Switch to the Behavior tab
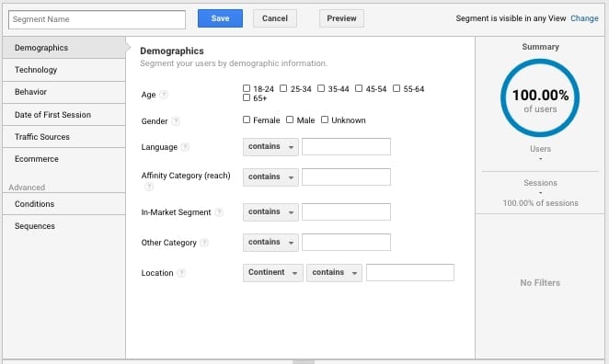 click(64, 92)
